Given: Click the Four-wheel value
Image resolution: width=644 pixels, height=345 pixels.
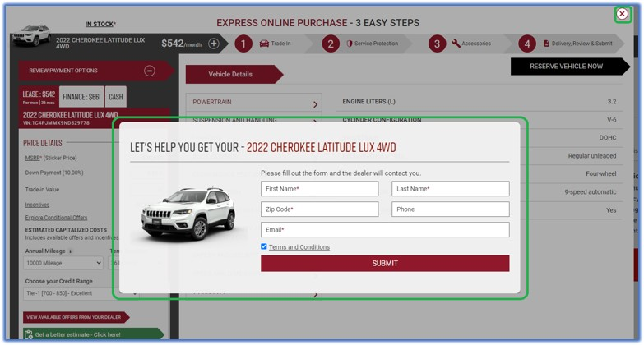Looking at the screenshot, I should [601, 174].
